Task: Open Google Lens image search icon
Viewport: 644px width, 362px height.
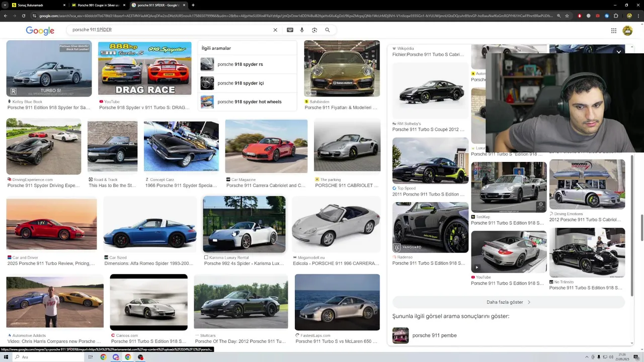Action: tap(314, 30)
